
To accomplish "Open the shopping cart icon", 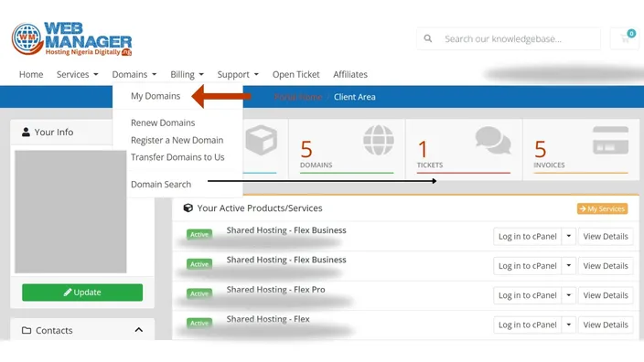I will coord(625,38).
